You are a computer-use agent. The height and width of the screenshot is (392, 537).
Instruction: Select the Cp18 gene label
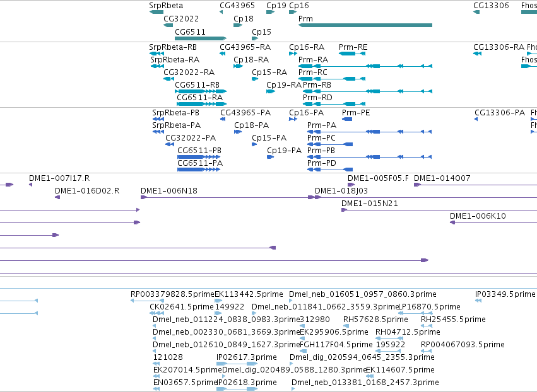click(244, 19)
